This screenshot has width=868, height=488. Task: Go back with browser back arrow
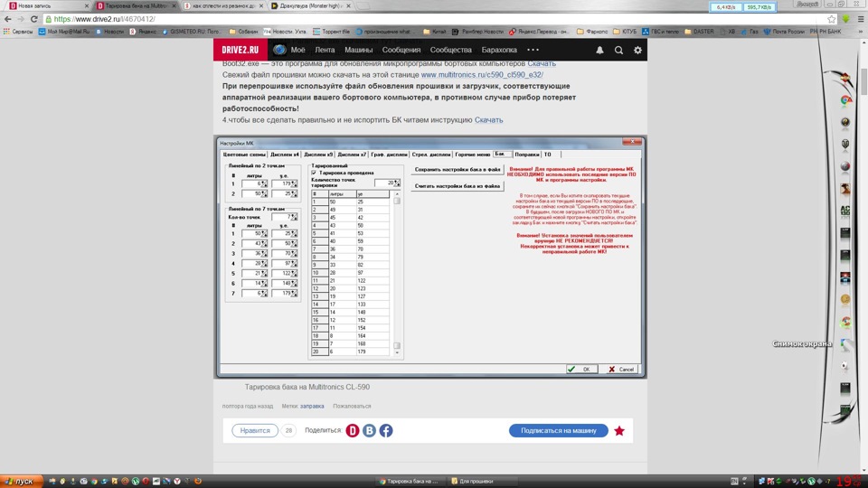8,19
